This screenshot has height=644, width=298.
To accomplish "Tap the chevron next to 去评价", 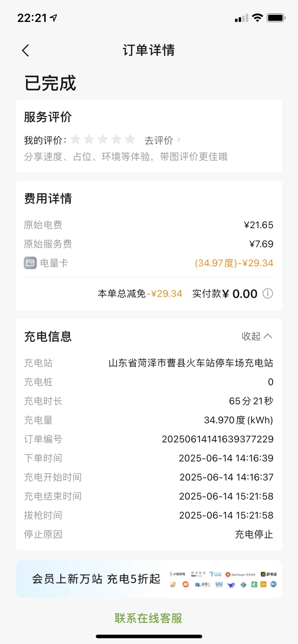I will (x=179, y=139).
